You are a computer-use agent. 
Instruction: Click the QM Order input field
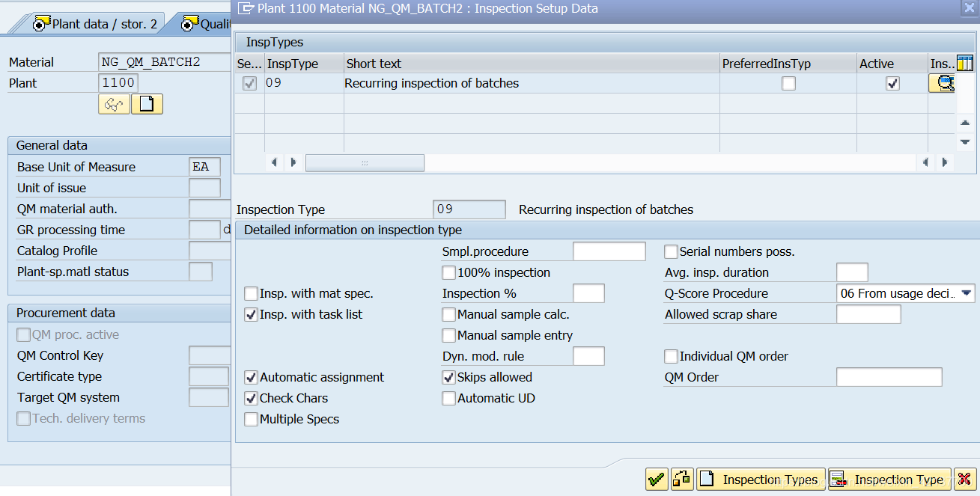click(x=889, y=377)
